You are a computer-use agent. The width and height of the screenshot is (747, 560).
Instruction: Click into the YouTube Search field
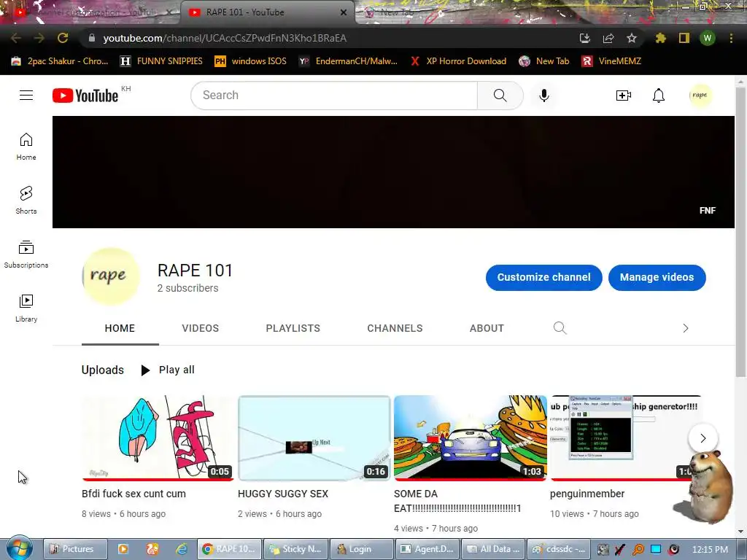pos(334,96)
